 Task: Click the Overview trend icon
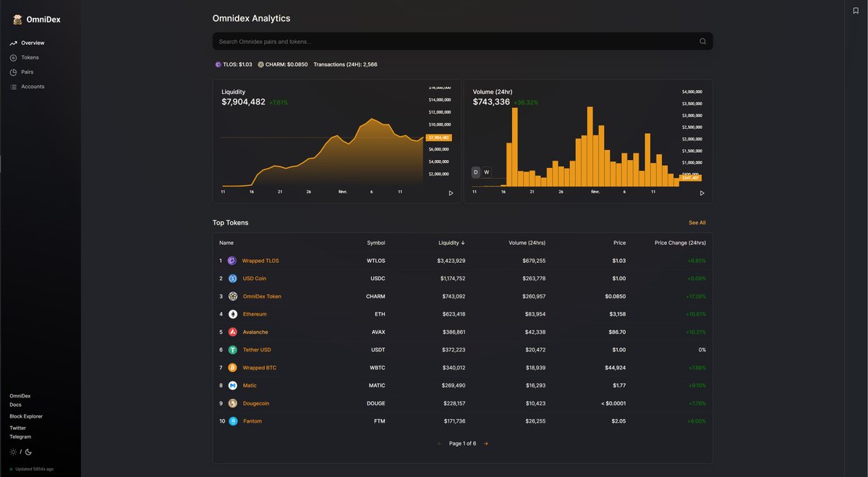[13, 43]
